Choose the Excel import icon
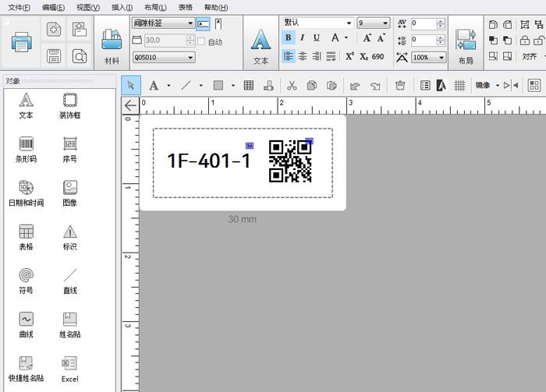The width and height of the screenshot is (546, 392). tap(69, 369)
